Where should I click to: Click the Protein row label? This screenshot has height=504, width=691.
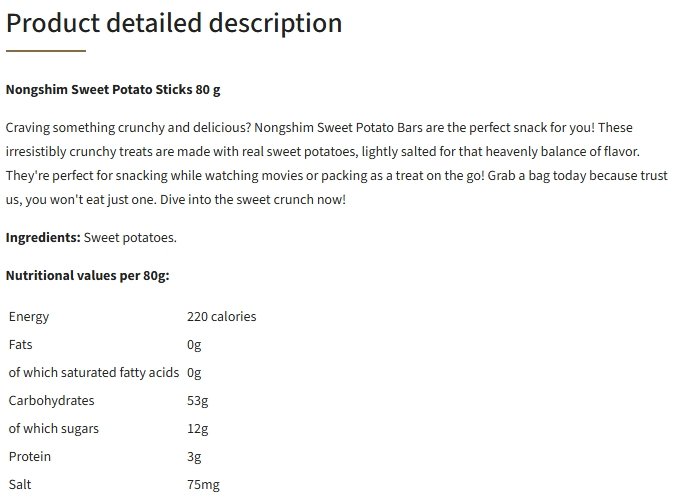point(30,456)
